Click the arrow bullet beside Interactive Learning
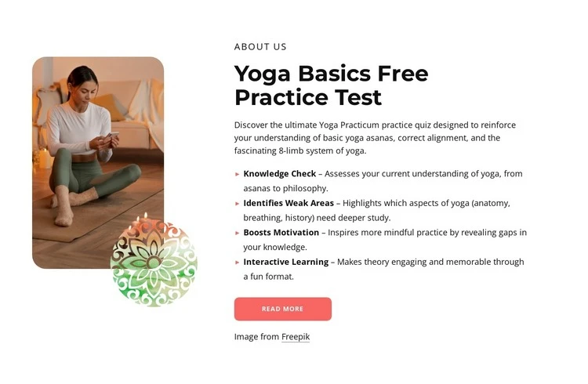The width and height of the screenshot is (588, 384). pos(237,263)
